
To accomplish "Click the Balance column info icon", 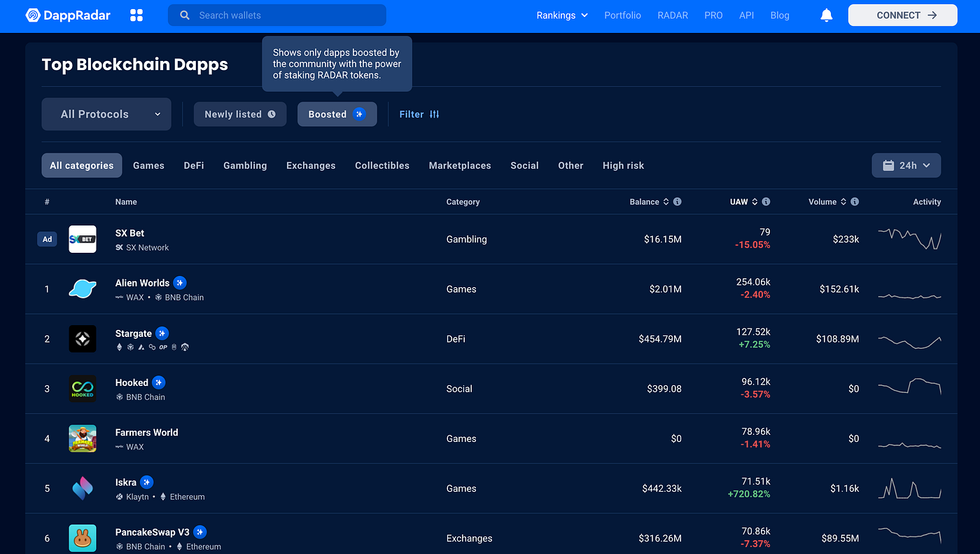I will [678, 202].
